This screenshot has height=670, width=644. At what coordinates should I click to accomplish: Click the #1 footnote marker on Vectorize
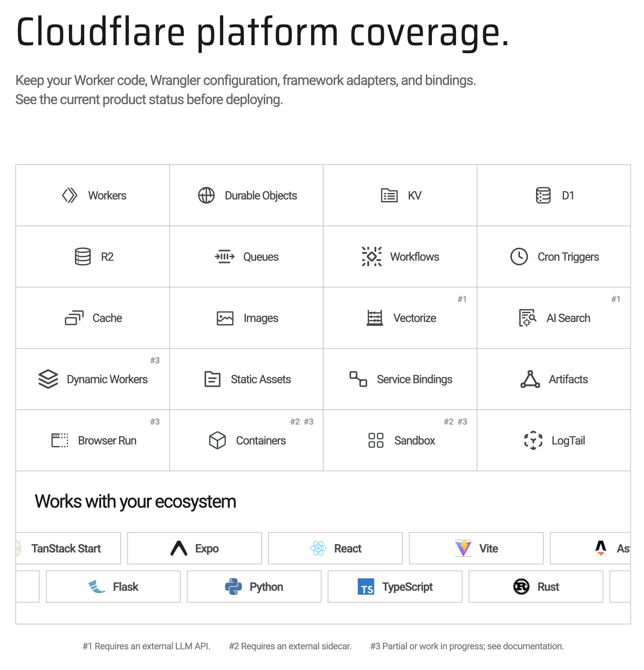462,299
